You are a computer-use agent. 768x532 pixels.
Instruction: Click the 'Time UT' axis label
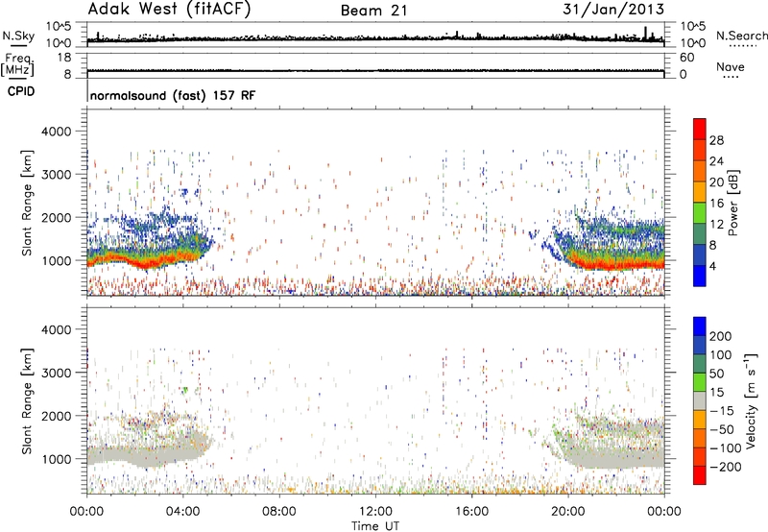(x=375, y=526)
